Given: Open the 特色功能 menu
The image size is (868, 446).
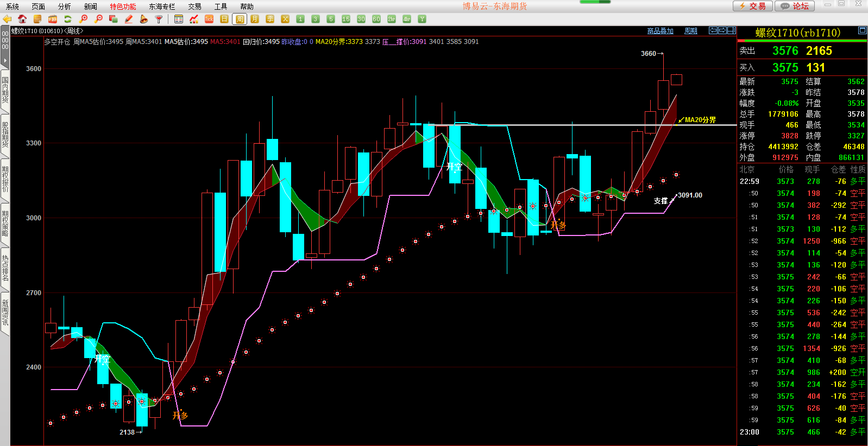Looking at the screenshot, I should (x=123, y=7).
